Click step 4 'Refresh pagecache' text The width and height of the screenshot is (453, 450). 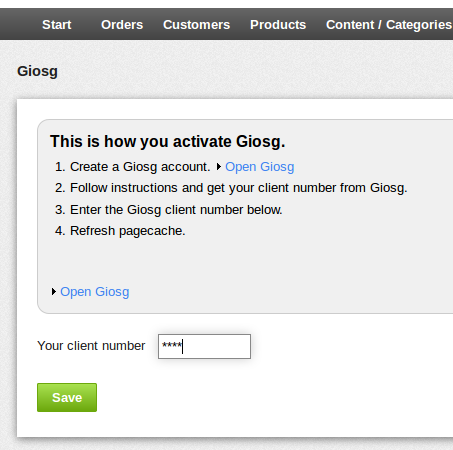coord(128,231)
